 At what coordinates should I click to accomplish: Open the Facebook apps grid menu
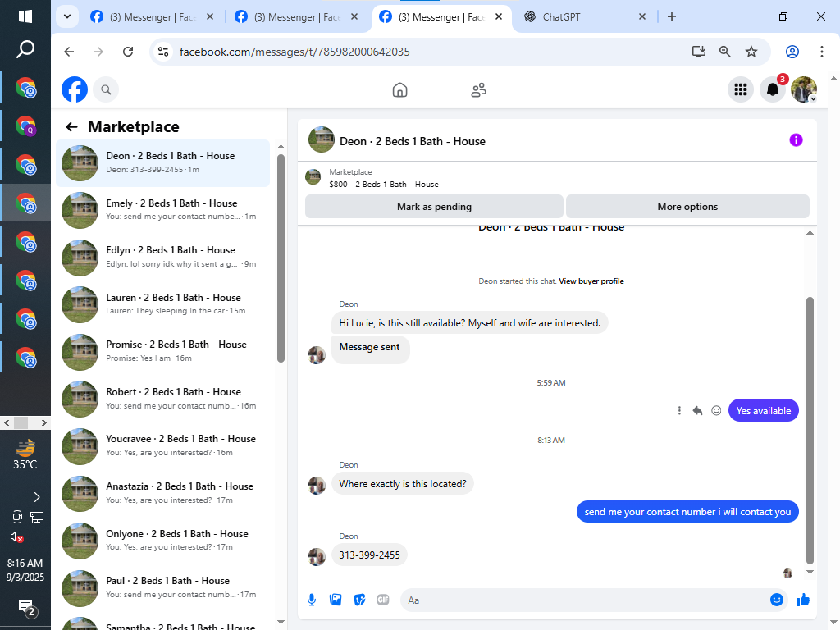741,89
